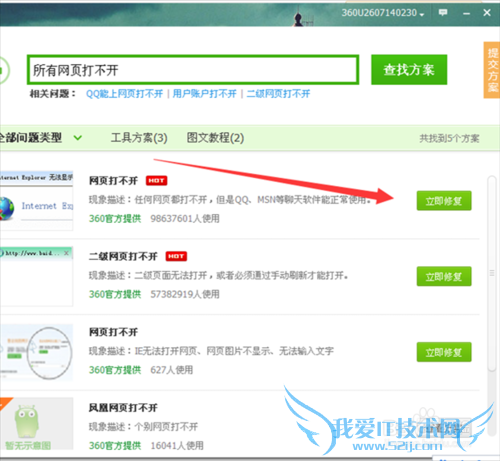Click 360官方提供 under 凤凰网页打不开
This screenshot has width=500, height=461.
point(115,446)
